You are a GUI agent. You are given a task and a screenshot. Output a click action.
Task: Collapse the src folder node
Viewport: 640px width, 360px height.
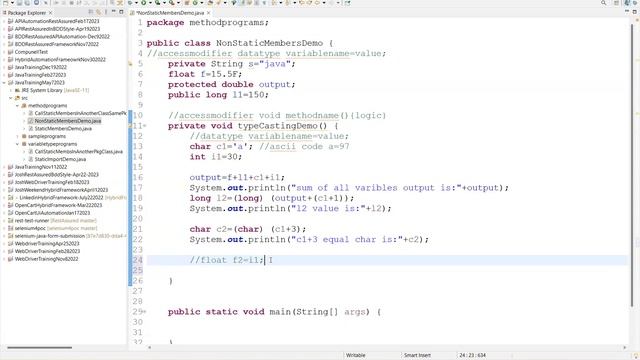[x=11, y=98]
